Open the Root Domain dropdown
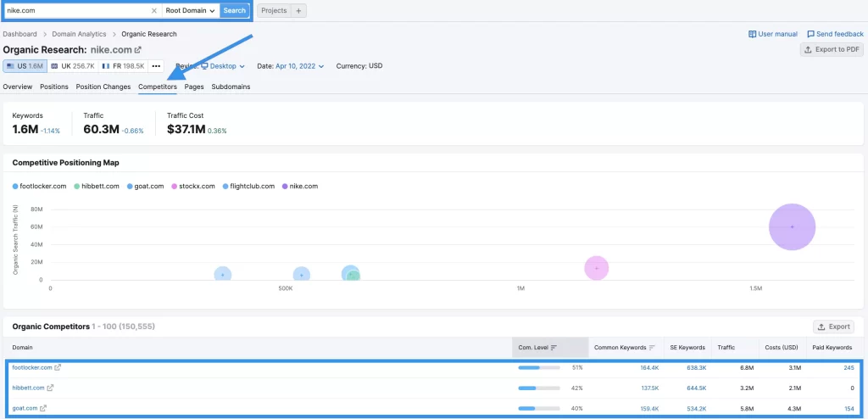This screenshot has height=419, width=868. [191, 10]
